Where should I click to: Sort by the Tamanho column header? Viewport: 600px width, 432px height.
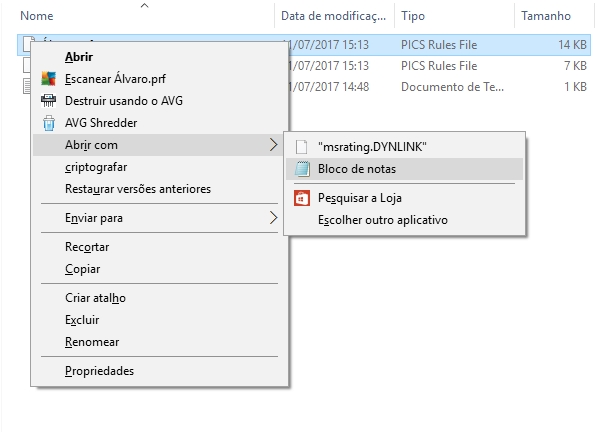click(x=546, y=16)
